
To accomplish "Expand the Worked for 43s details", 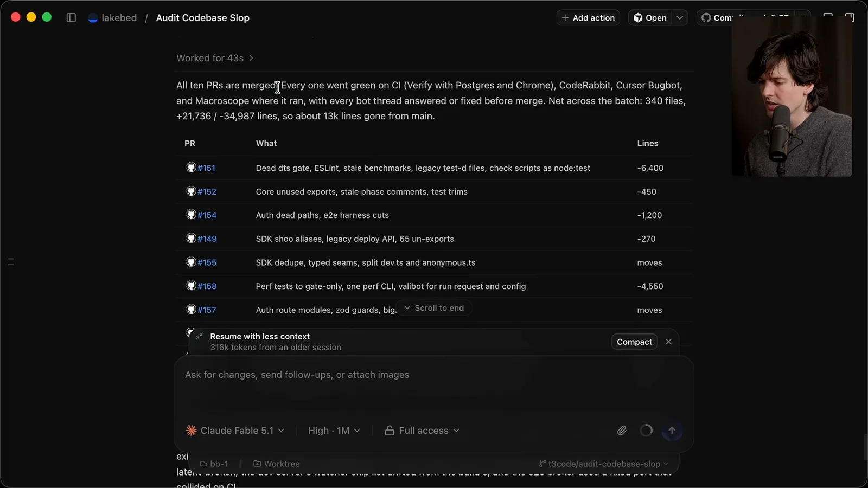I will [215, 58].
